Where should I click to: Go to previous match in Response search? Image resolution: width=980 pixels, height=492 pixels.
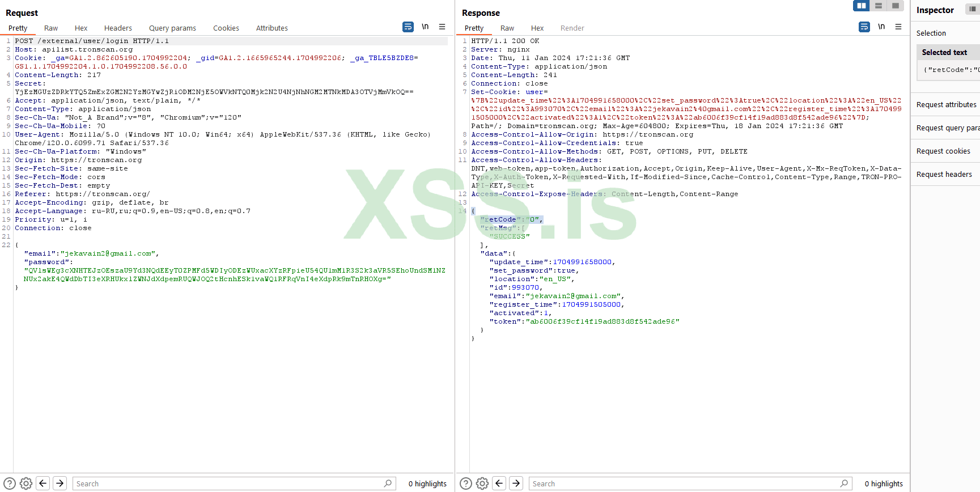tap(499, 483)
